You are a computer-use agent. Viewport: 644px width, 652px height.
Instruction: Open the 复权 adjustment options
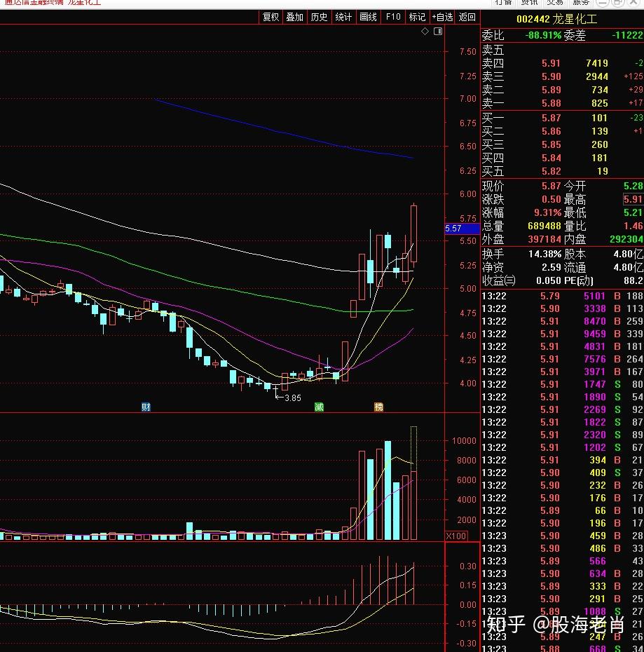tap(270, 18)
